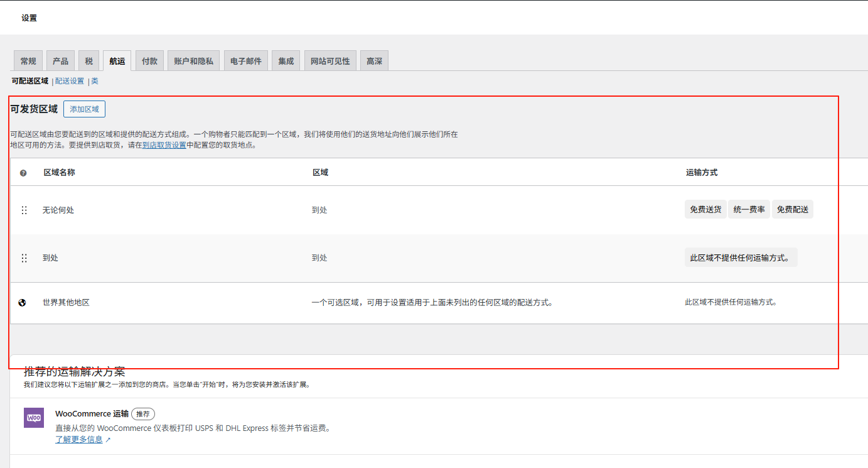This screenshot has height=468, width=868.
Task: Open the 类 sub-section link
Action: [95, 81]
